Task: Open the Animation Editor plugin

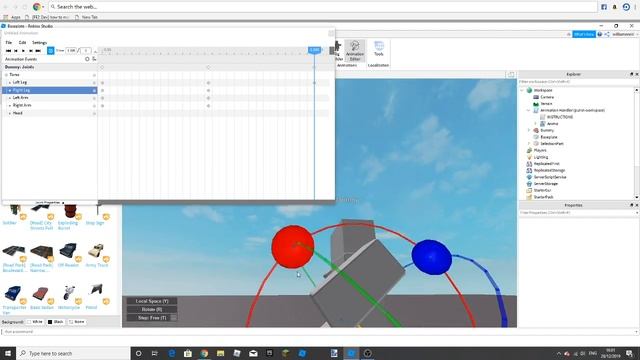Action: point(355,51)
